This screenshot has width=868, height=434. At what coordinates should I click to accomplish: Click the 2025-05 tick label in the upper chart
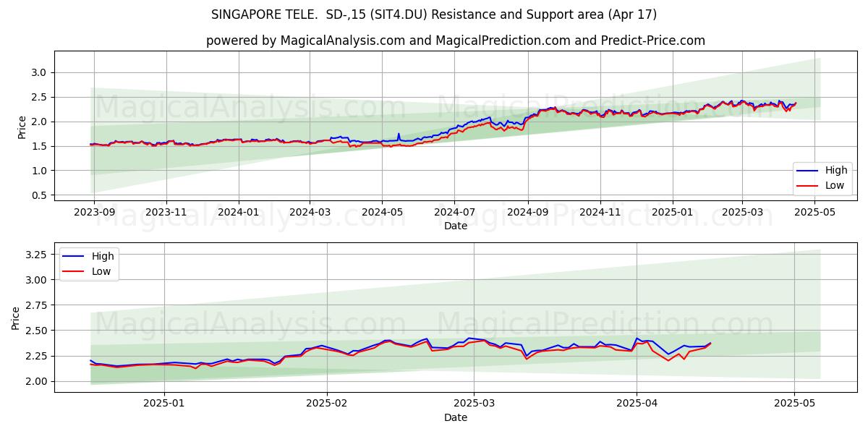click(x=814, y=213)
